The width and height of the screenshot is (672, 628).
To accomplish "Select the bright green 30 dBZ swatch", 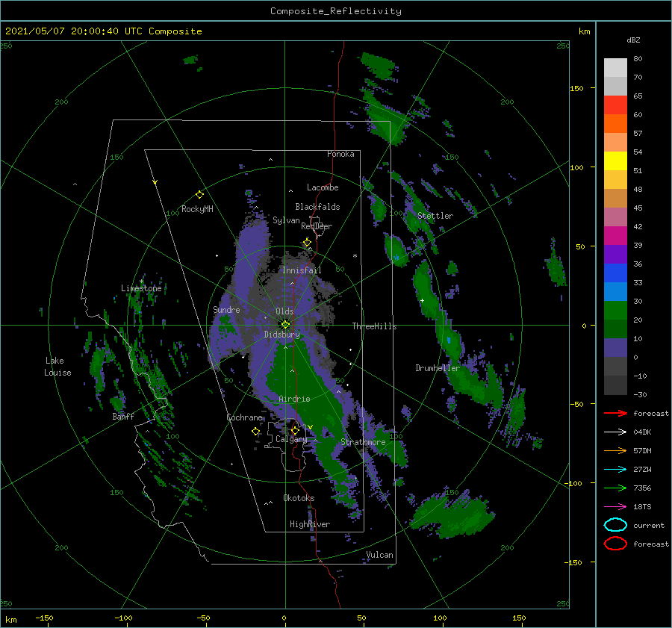I will click(x=615, y=311).
